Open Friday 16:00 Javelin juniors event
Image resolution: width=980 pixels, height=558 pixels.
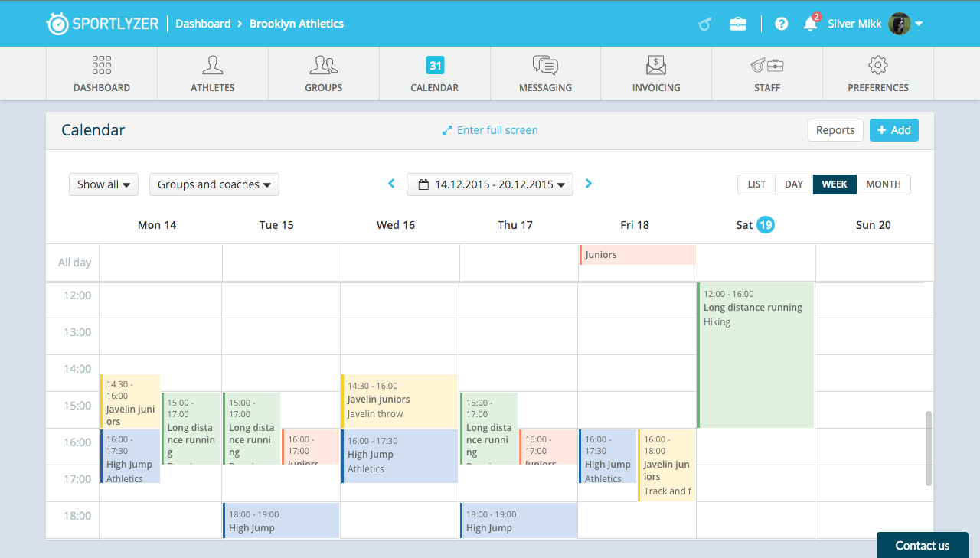(x=667, y=465)
